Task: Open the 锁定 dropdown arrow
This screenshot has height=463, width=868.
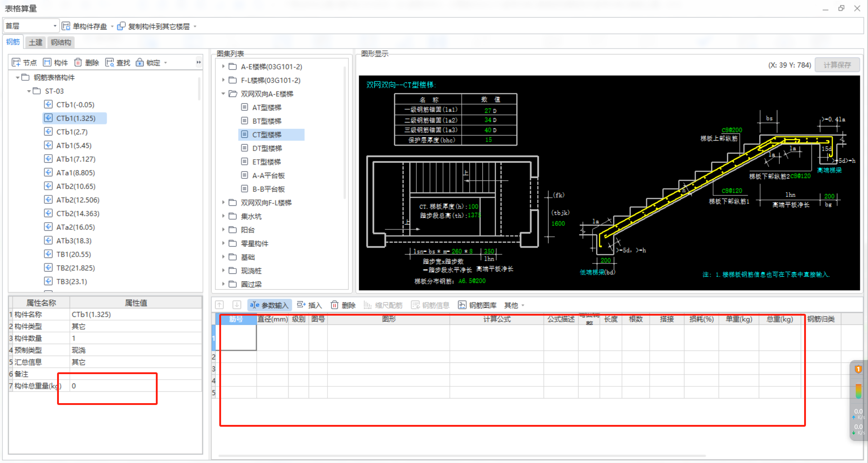Action: 165,63
